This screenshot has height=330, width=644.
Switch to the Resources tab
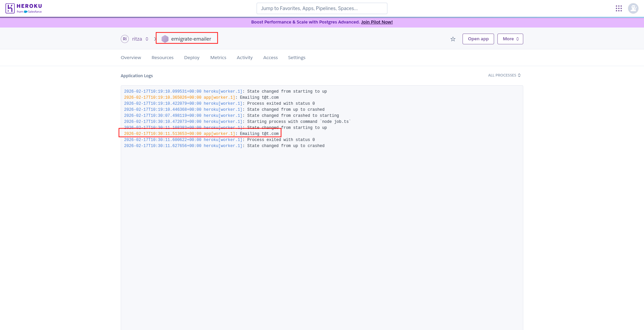click(x=162, y=57)
